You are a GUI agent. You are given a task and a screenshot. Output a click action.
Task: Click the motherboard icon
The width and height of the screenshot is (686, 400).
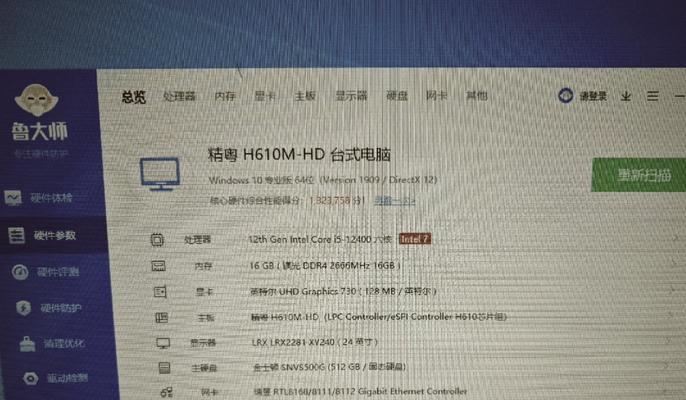click(x=162, y=317)
